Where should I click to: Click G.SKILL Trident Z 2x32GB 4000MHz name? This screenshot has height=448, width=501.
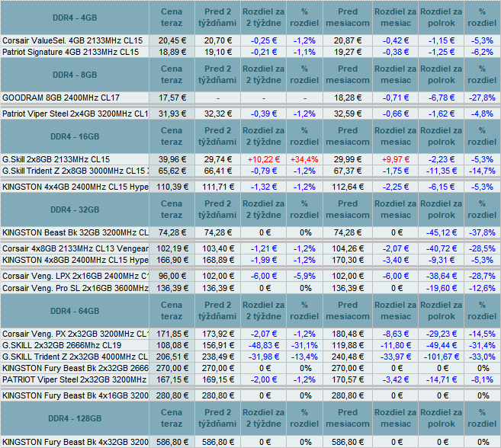tap(75, 357)
